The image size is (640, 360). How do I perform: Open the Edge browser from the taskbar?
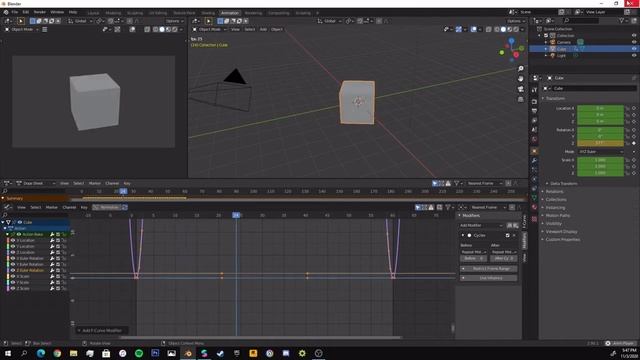(41, 353)
